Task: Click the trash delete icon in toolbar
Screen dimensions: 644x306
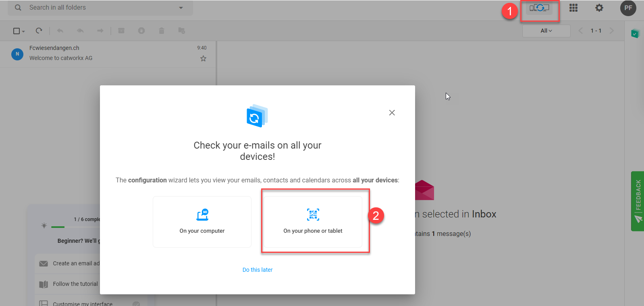Action: 162,31
